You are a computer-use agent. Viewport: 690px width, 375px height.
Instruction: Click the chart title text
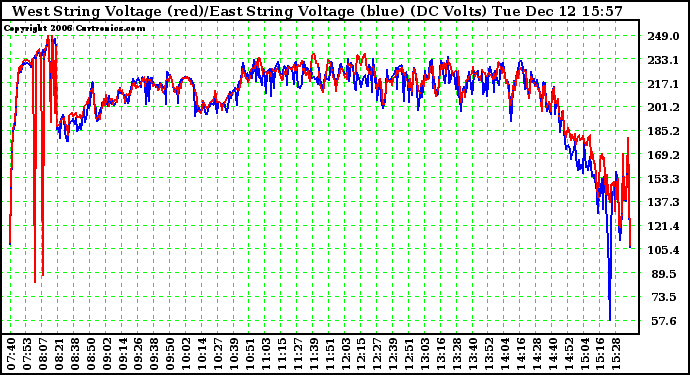click(x=317, y=10)
